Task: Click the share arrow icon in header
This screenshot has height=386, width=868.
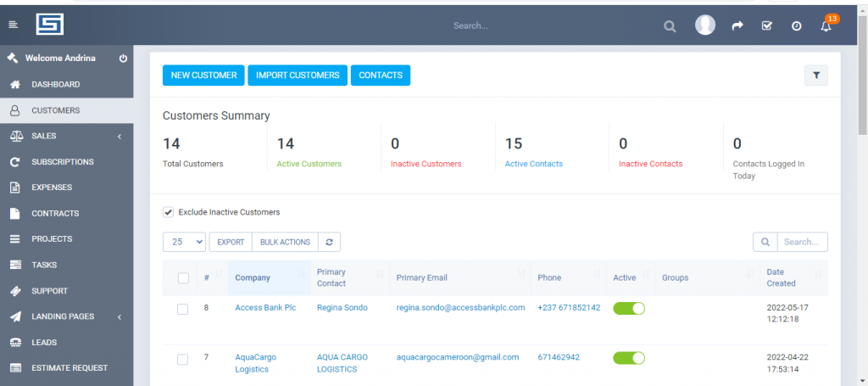Action: [737, 26]
